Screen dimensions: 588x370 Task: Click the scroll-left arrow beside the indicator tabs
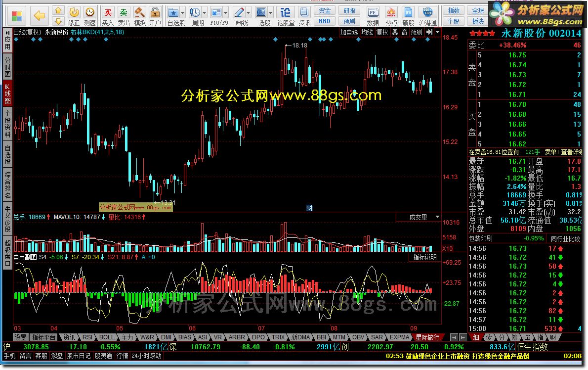click(x=454, y=337)
